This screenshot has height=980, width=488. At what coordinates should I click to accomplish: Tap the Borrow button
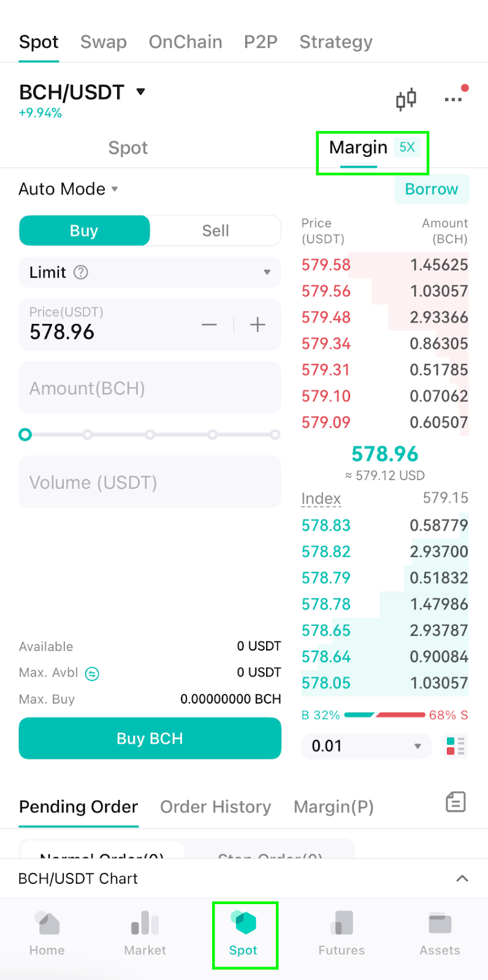[432, 189]
